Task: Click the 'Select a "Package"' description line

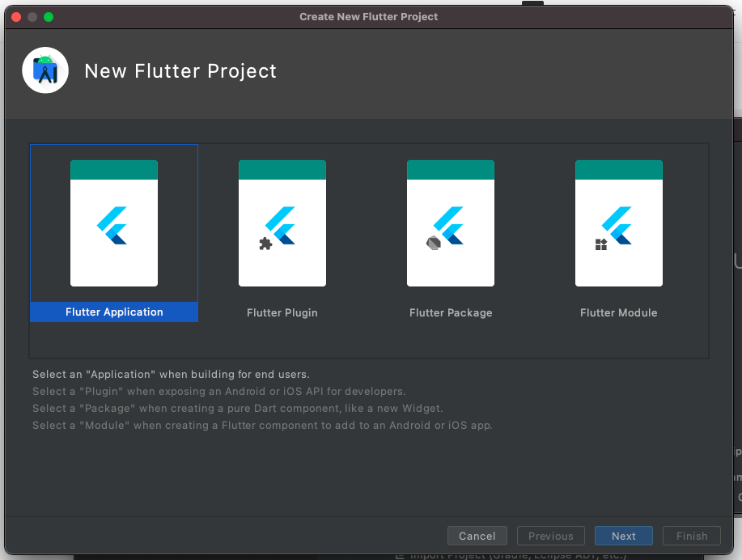Action: click(238, 409)
